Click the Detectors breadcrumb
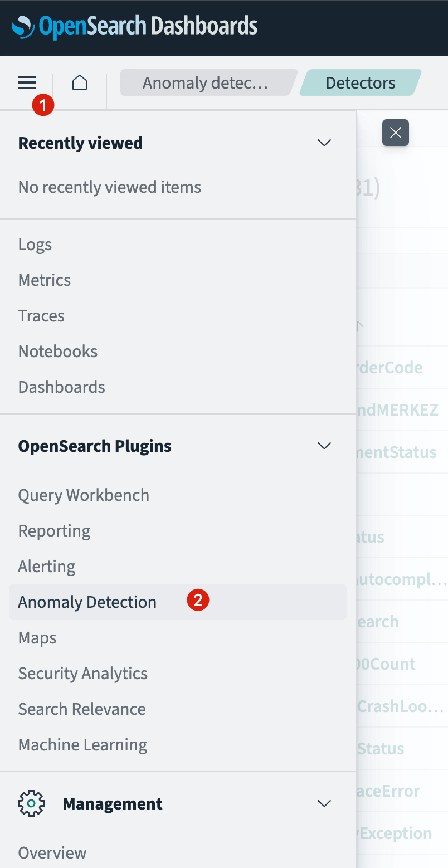The image size is (448, 868). point(361,83)
